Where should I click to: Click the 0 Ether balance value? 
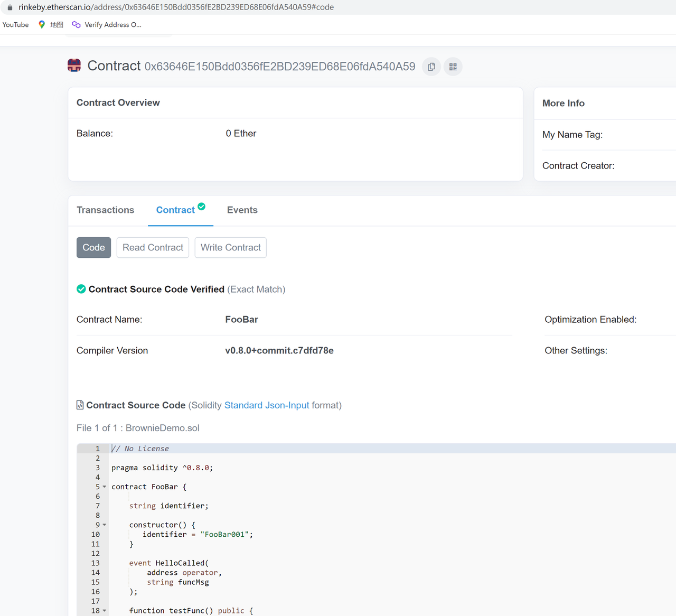241,134
